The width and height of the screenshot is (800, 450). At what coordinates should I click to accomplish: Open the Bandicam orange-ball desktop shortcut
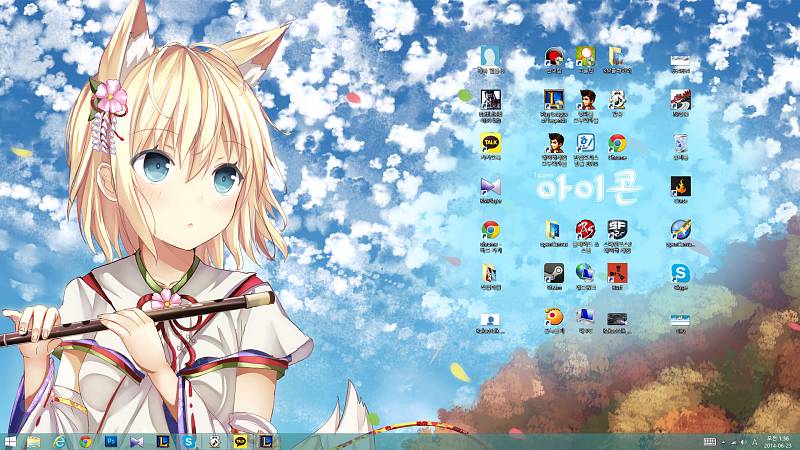point(553,317)
